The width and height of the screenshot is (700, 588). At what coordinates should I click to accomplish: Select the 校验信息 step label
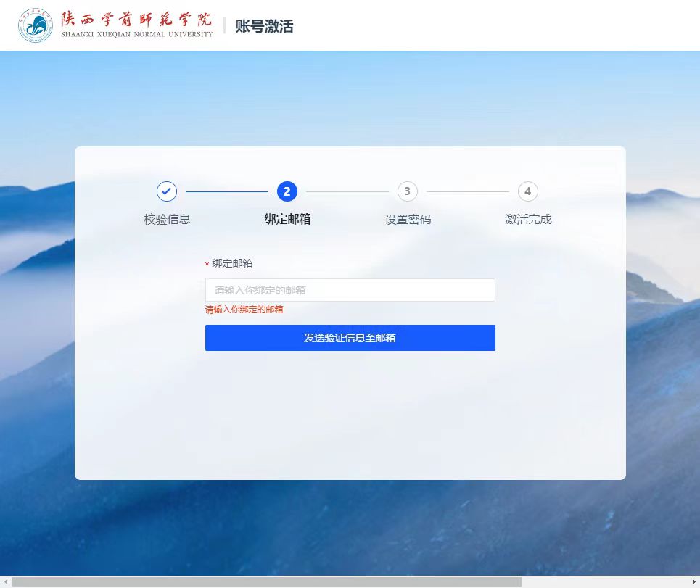tap(167, 219)
